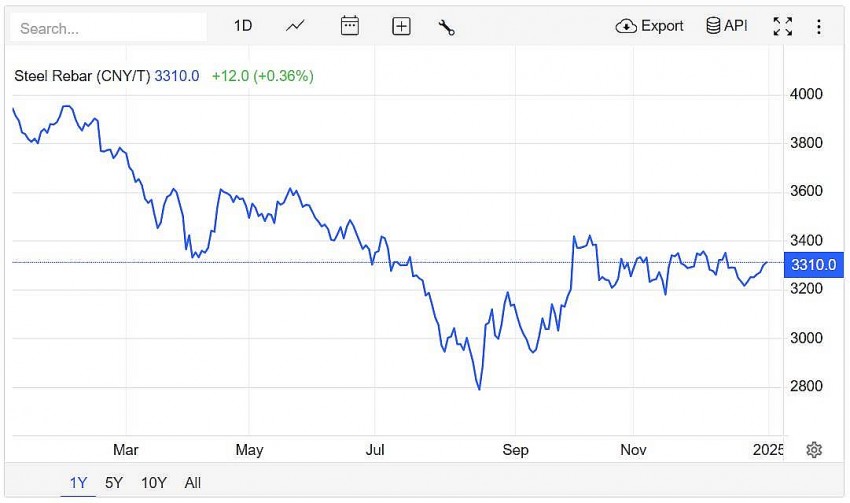Click the 4000 value axis label
Screen dimensions: 850x503
(x=806, y=94)
